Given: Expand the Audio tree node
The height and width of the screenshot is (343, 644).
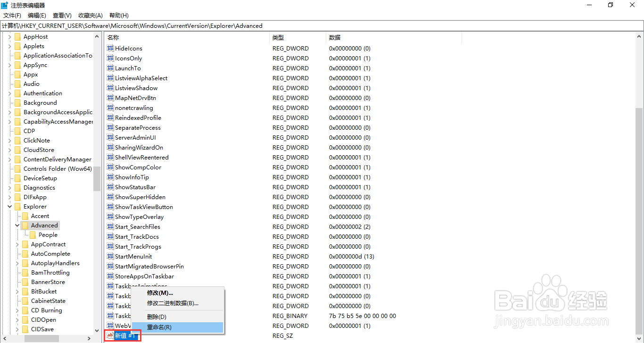Looking at the screenshot, I should (9, 84).
